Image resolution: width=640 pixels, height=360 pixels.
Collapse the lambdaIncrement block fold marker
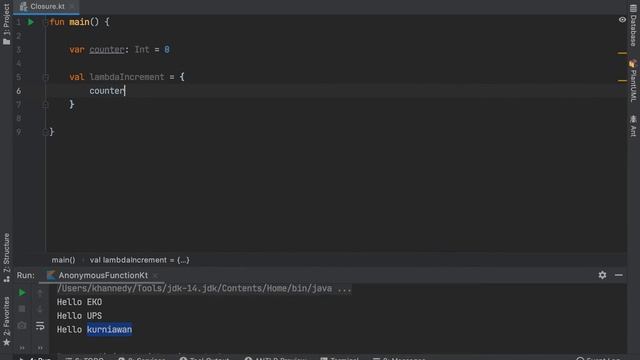point(45,77)
